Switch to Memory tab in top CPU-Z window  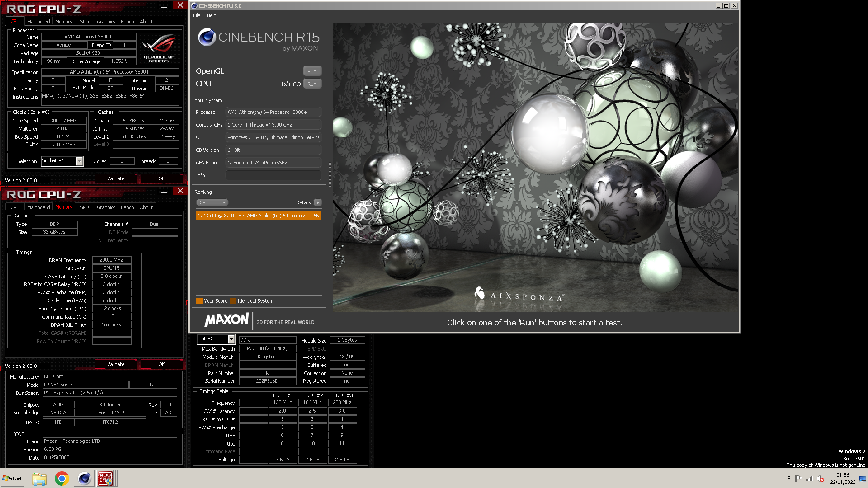coord(64,22)
